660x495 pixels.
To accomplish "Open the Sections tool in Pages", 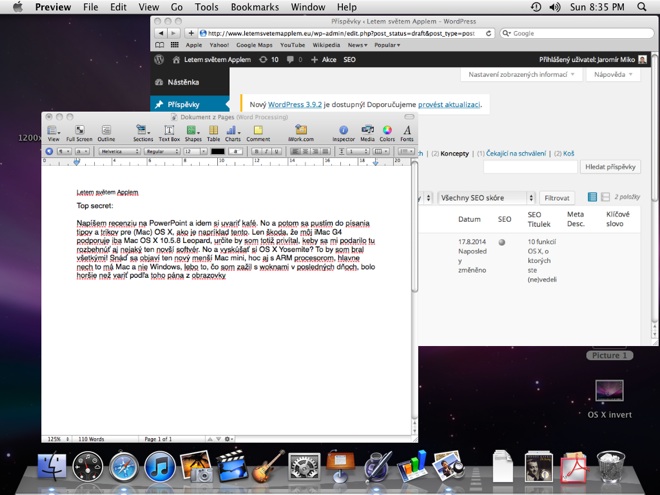I will coord(143,133).
